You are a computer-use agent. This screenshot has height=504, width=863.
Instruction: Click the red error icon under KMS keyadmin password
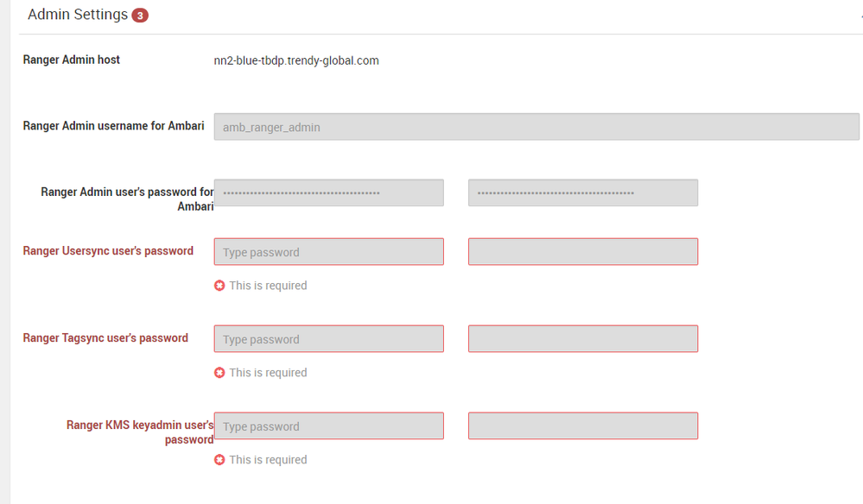pyautogui.click(x=219, y=460)
